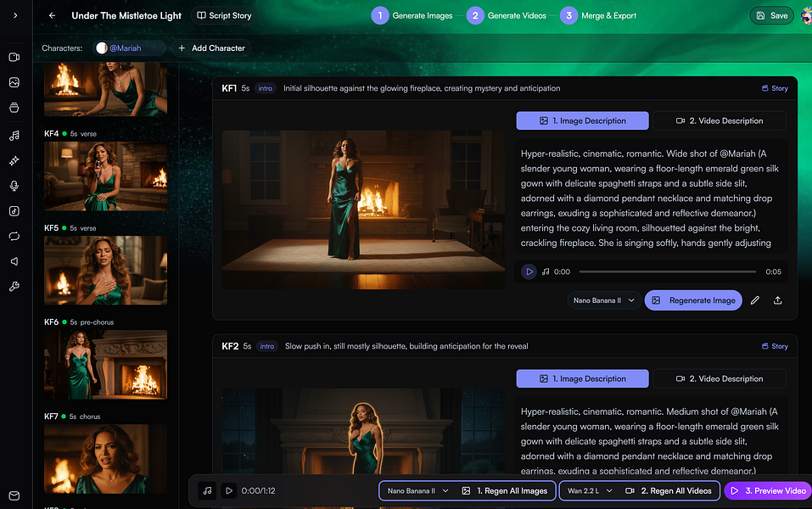
Task: Play the KF1 audio clip
Action: click(x=529, y=271)
